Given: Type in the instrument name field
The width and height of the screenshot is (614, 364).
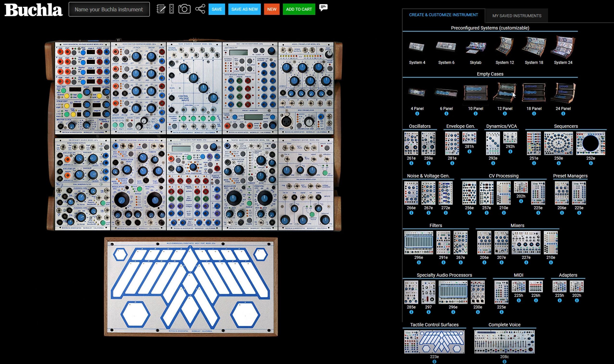Looking at the screenshot, I should [109, 9].
